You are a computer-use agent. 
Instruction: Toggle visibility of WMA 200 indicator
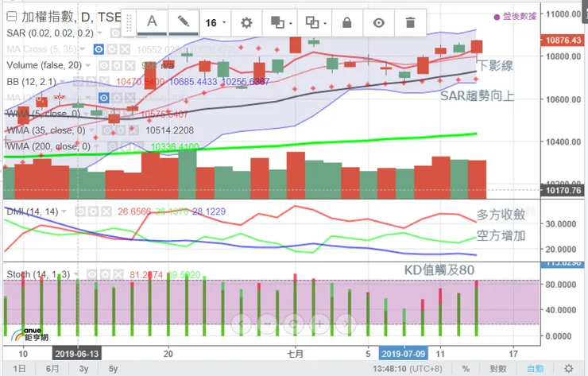pos(113,146)
